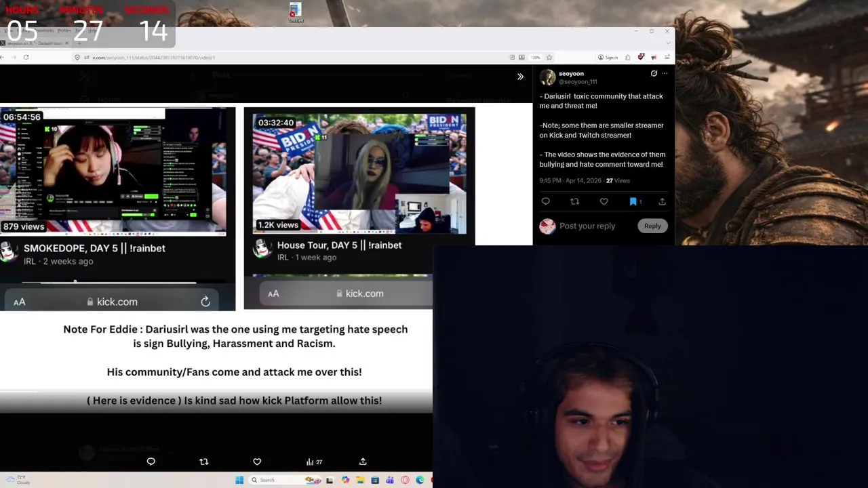Collapse the post side panel with double chevron
Screen dimensions: 868x488
[520, 77]
